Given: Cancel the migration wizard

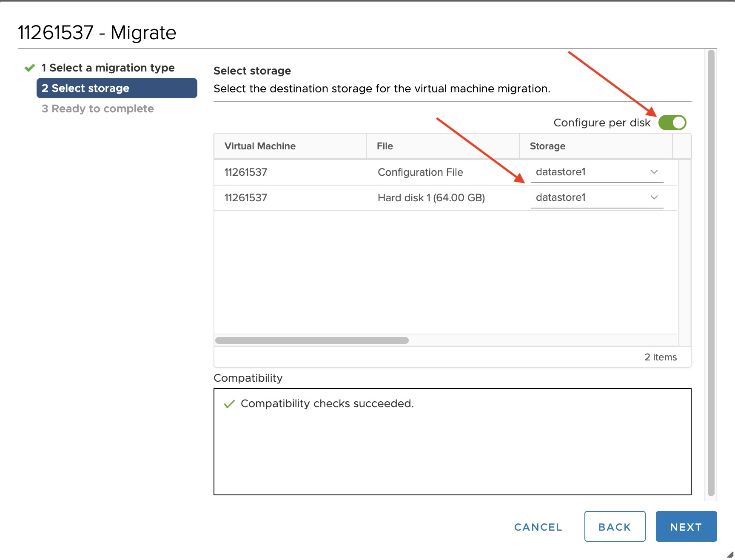Looking at the screenshot, I should (538, 526).
